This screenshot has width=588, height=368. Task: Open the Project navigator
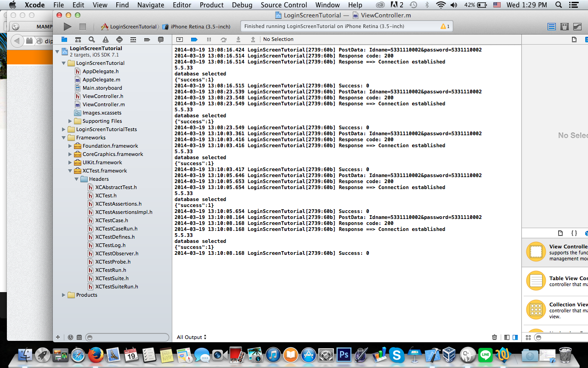coord(64,39)
